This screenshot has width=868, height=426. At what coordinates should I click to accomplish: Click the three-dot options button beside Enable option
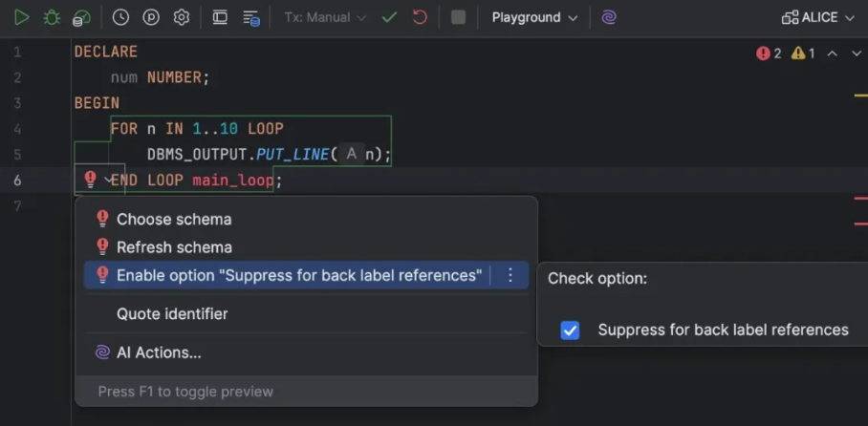(x=510, y=275)
